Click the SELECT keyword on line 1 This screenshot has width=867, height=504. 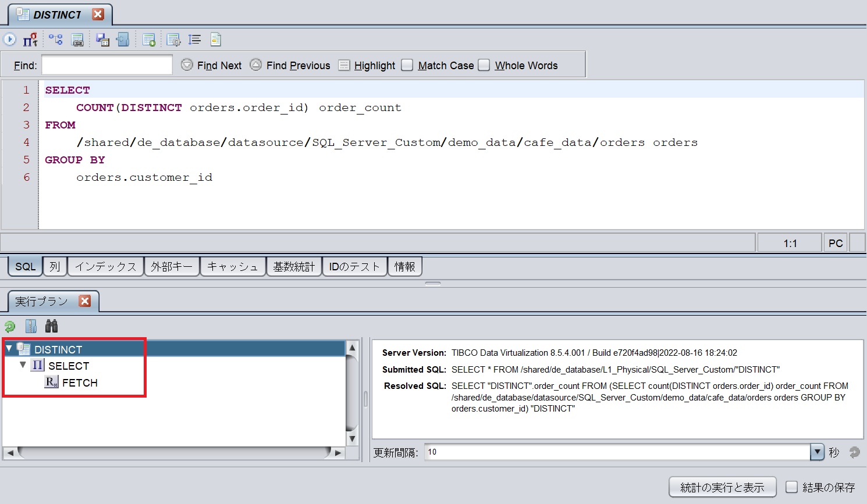coord(67,90)
